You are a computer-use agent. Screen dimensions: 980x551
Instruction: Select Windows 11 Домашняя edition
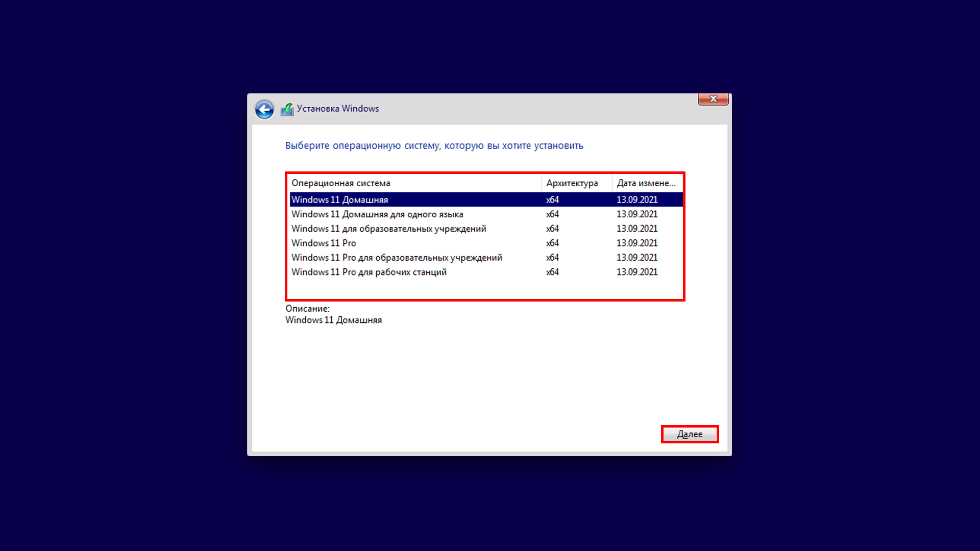coord(340,199)
